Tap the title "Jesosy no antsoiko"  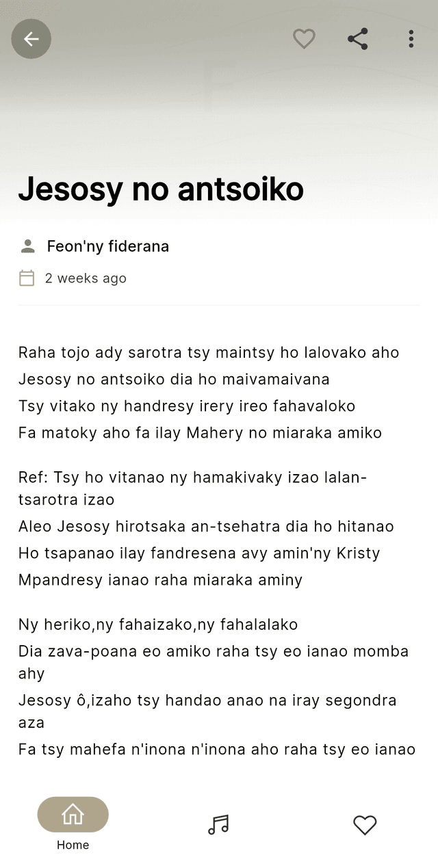point(161,189)
